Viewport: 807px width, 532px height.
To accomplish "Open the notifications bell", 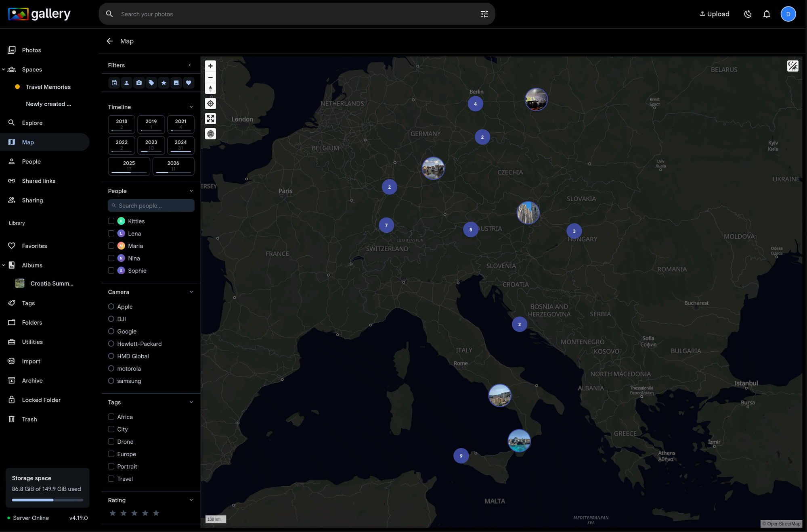I will [766, 13].
